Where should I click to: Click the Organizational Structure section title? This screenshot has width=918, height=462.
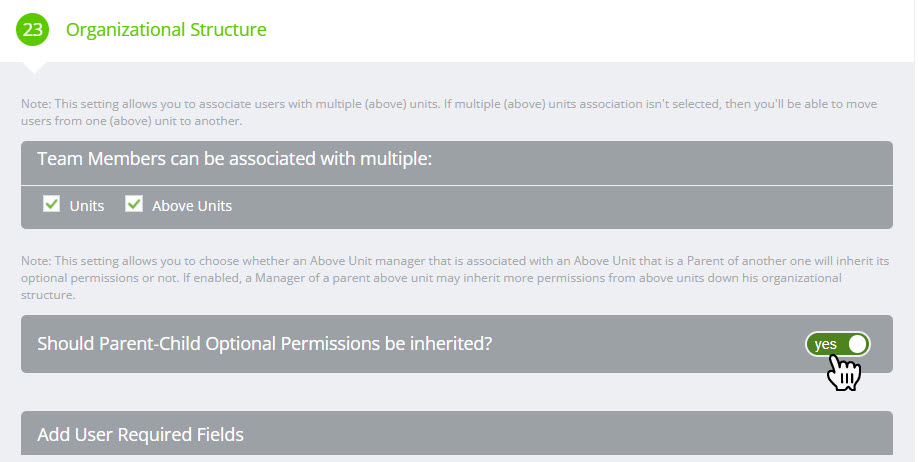coord(166,29)
